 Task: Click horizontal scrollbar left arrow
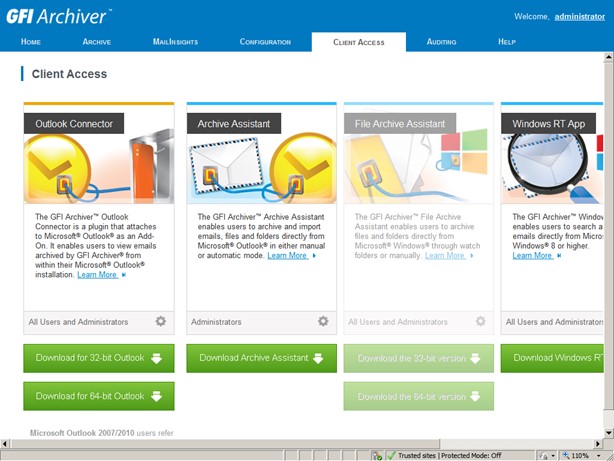(5, 444)
